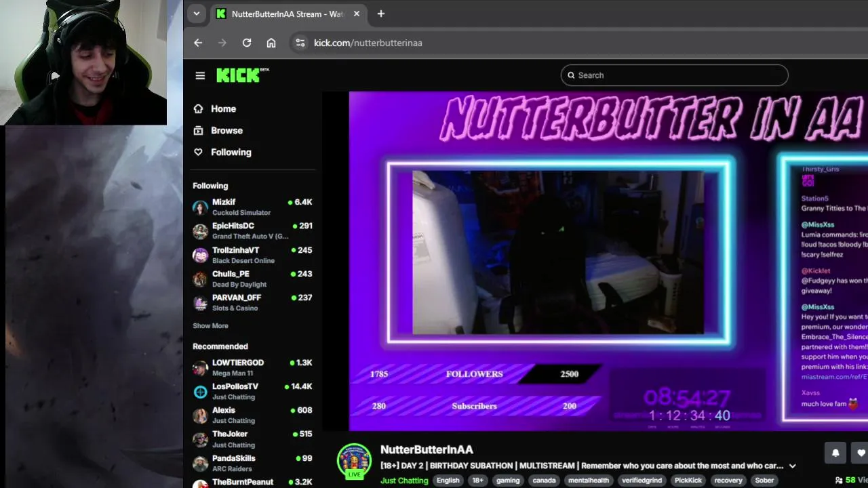Go back to previous page
Viewport: 868px width, 488px height.
click(x=198, y=43)
